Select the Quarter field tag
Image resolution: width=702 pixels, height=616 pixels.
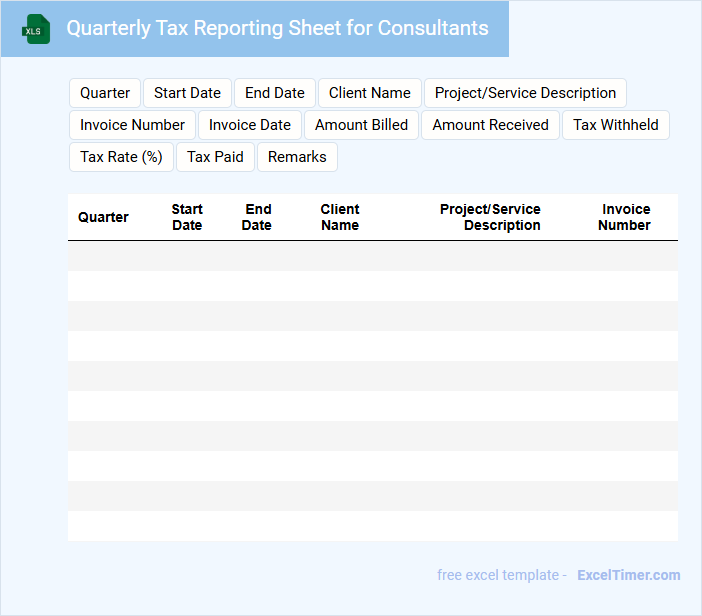pos(105,93)
